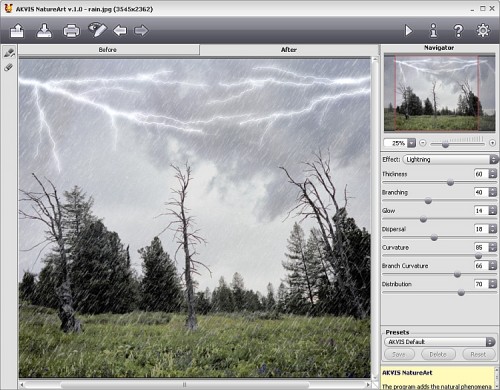Open preferences gear icon
Screen dimensions: 500x390
(x=483, y=30)
